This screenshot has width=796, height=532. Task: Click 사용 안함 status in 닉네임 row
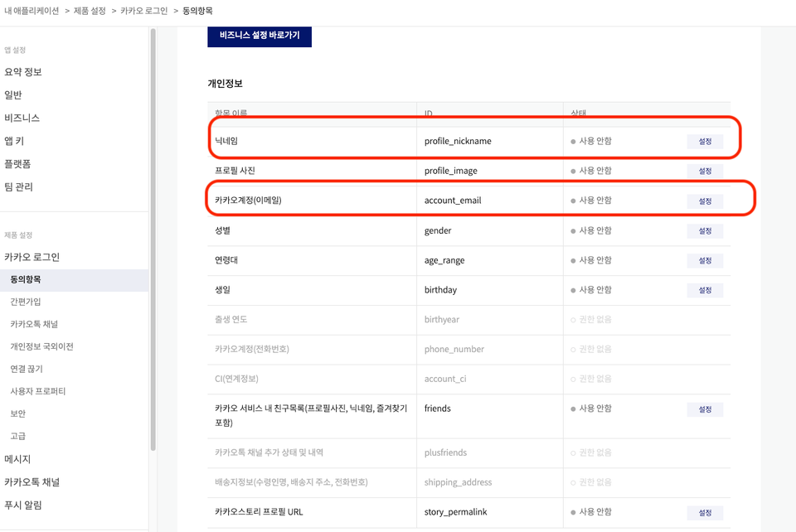(x=591, y=141)
